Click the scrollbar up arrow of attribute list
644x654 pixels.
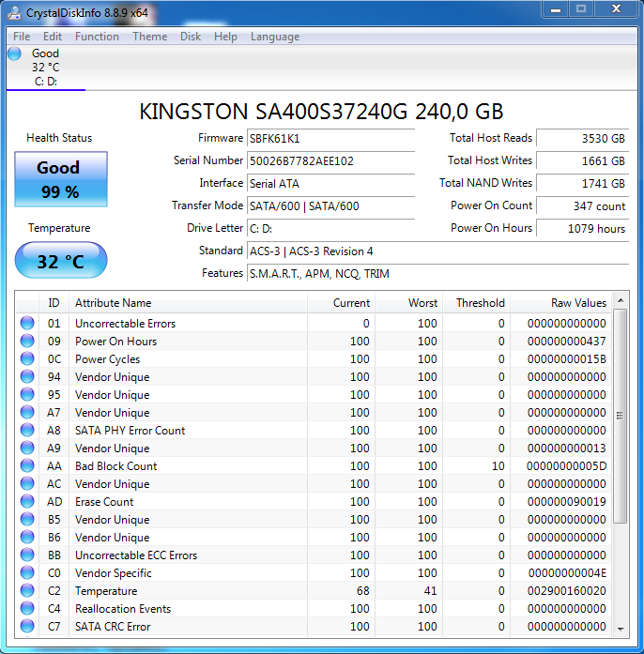click(x=621, y=300)
